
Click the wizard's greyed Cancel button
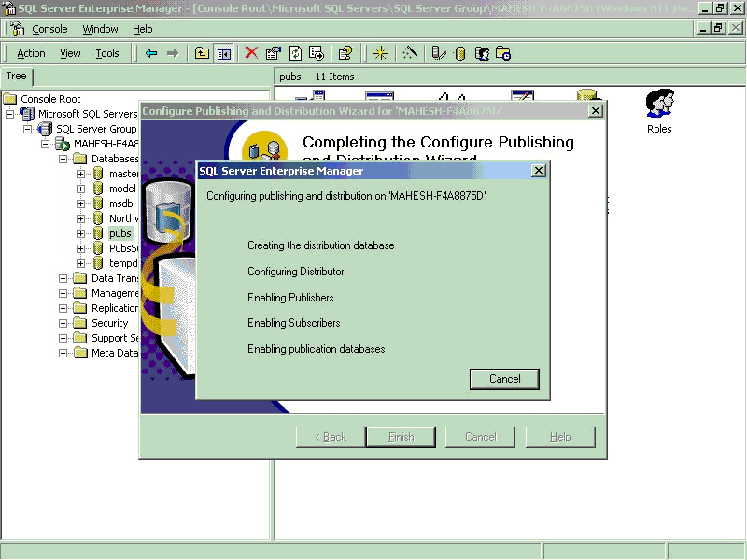pos(480,437)
